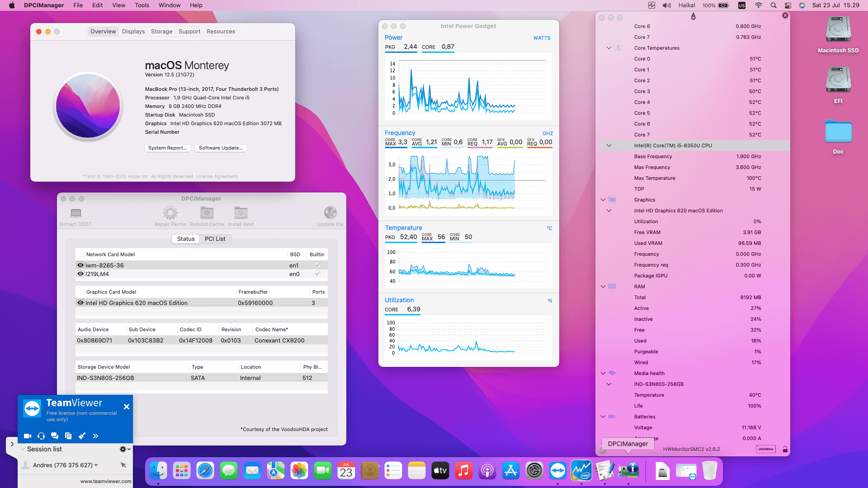Click Software Update... button

point(221,148)
